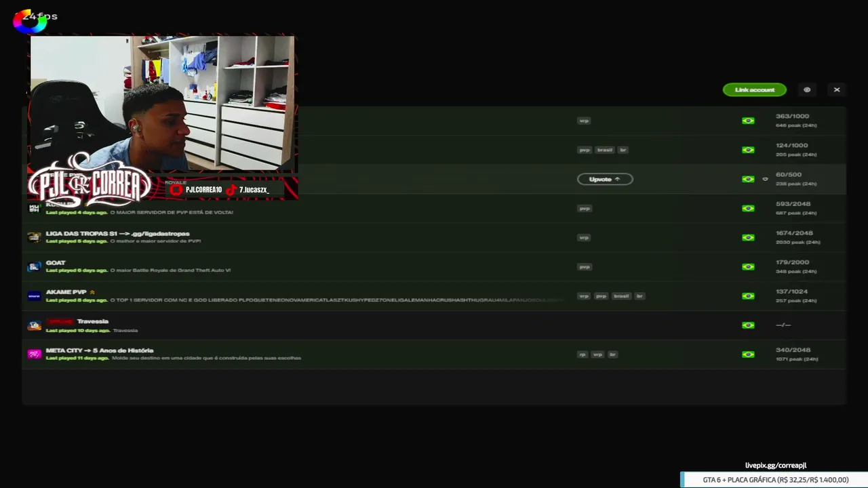Select the GOAT server title
The height and width of the screenshot is (488, 868).
56,262
